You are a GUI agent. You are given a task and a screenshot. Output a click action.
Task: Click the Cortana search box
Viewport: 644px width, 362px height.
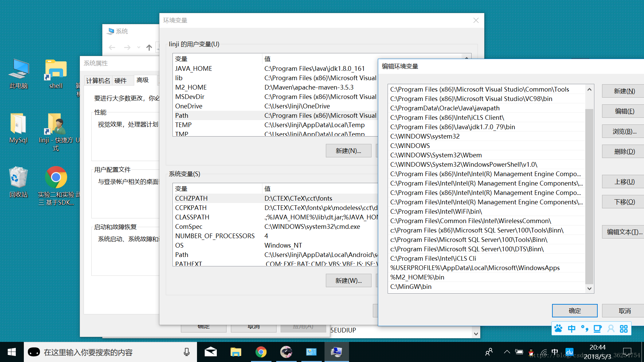(110, 352)
